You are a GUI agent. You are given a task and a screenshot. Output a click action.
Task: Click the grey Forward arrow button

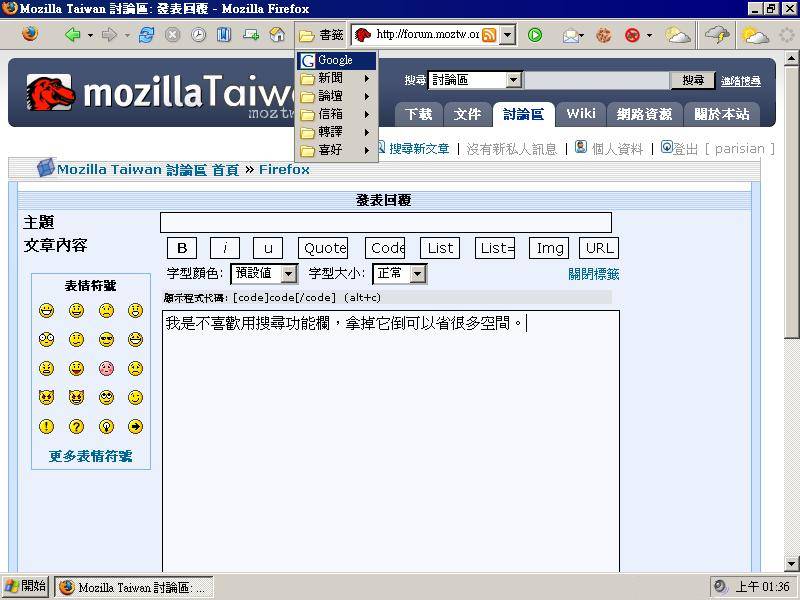[109, 35]
